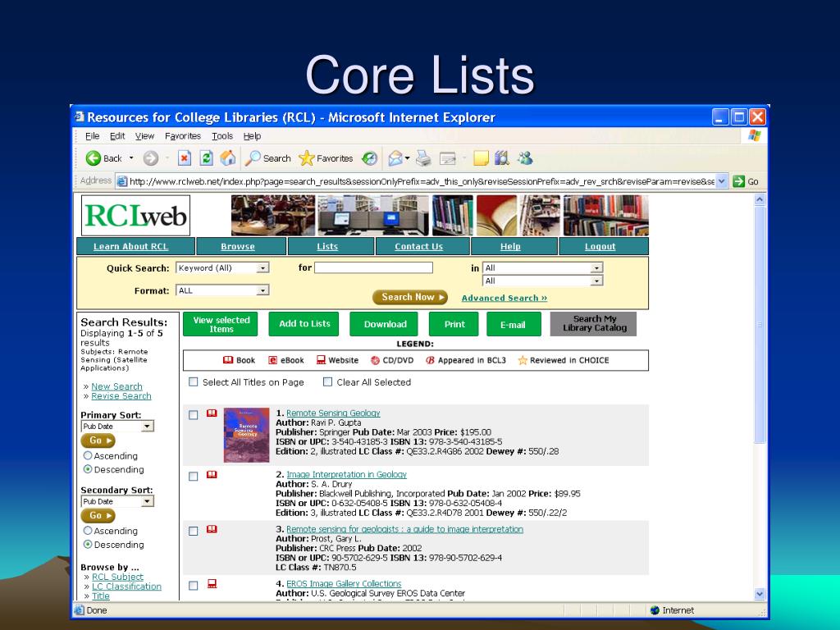Click the Research book icon
840x630 pixels.
tap(502, 157)
